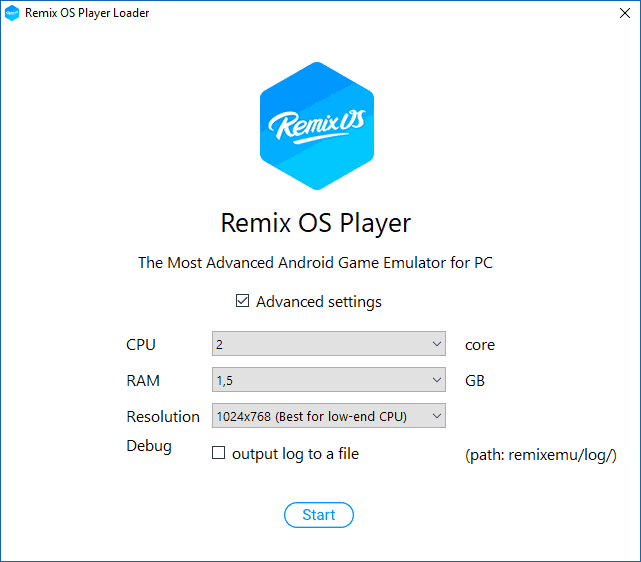Click the '(path: remixemu/log/)' text
The height and width of the screenshot is (562, 641).
point(541,455)
